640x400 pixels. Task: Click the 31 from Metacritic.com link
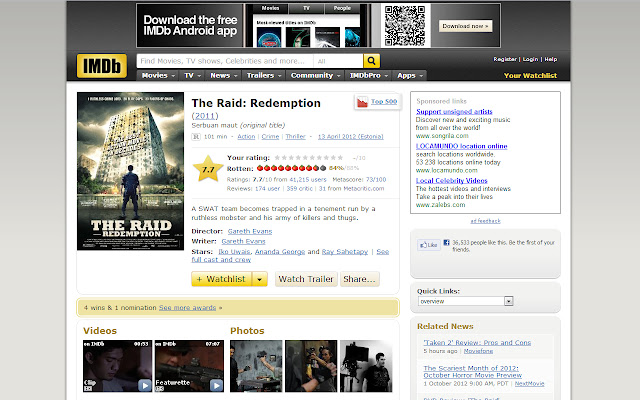point(351,189)
